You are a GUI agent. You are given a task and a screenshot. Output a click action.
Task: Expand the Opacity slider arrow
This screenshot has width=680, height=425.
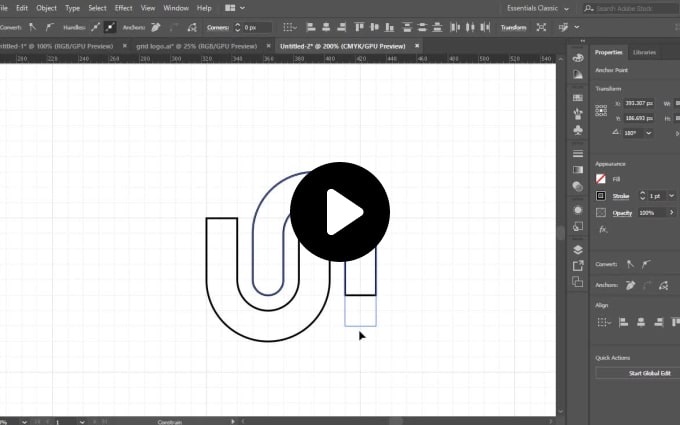click(672, 212)
